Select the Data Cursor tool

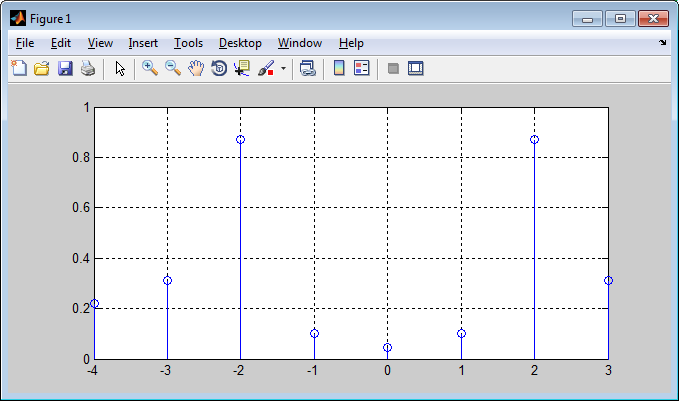[242, 68]
